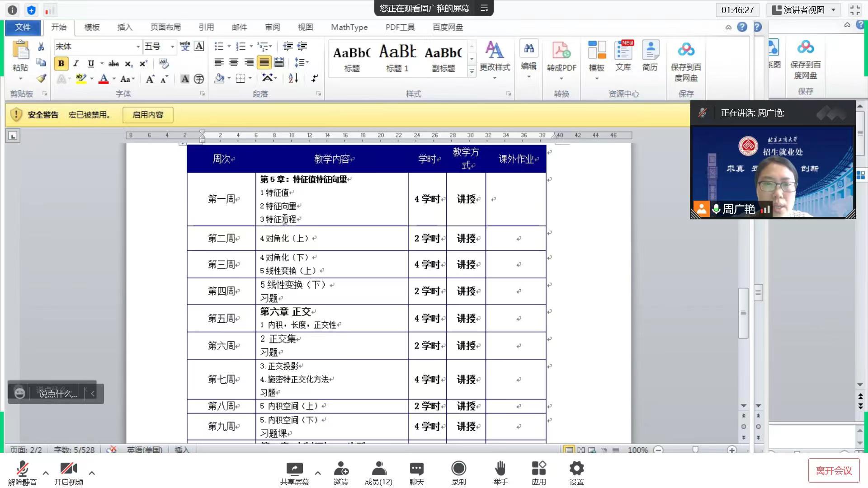Image resolution: width=868 pixels, height=488 pixels.
Task: Open meeting 设置 gear icon
Action: pos(576,469)
